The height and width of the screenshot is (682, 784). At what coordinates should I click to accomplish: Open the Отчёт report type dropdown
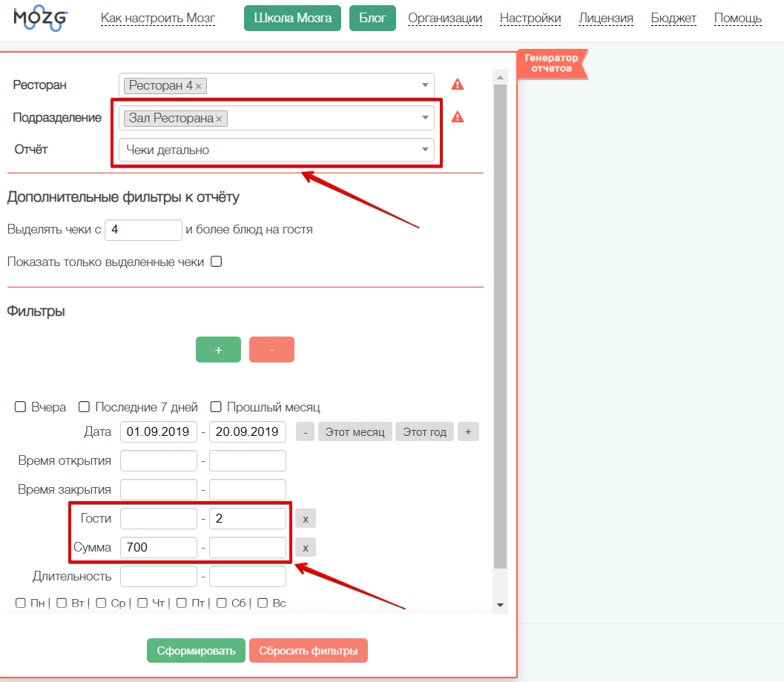(425, 150)
